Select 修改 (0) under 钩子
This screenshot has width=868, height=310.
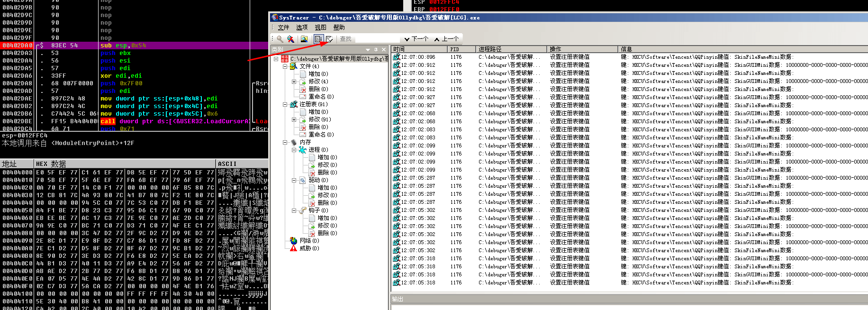[x=327, y=226]
